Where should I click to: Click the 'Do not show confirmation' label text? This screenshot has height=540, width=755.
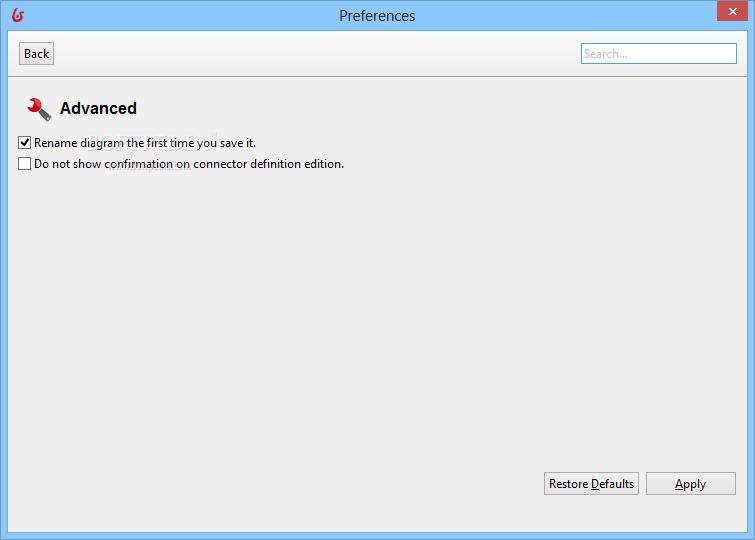[189, 164]
